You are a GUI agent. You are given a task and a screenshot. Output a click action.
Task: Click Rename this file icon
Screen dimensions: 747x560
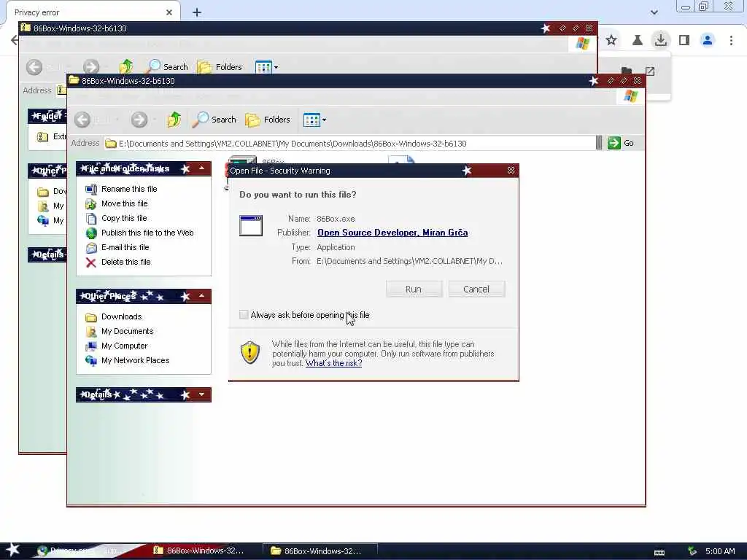pyautogui.click(x=91, y=189)
